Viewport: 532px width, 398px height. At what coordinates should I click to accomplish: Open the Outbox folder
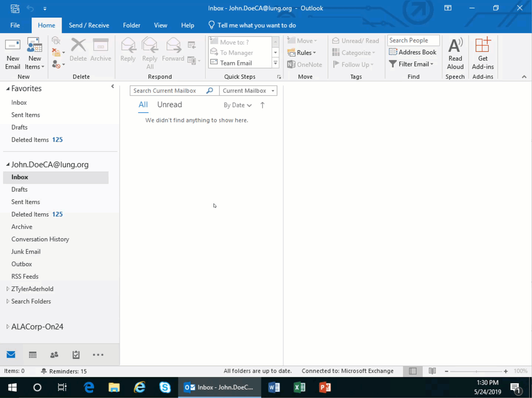(x=21, y=264)
